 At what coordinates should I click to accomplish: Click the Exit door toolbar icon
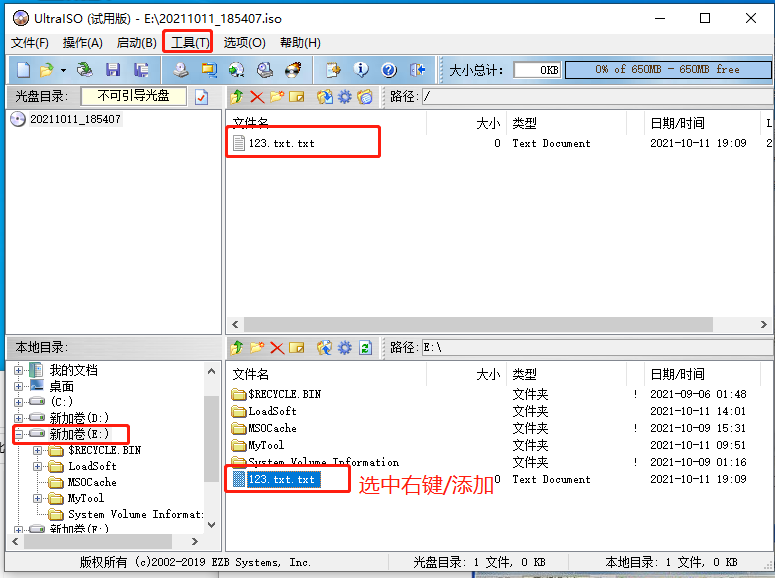coord(417,70)
